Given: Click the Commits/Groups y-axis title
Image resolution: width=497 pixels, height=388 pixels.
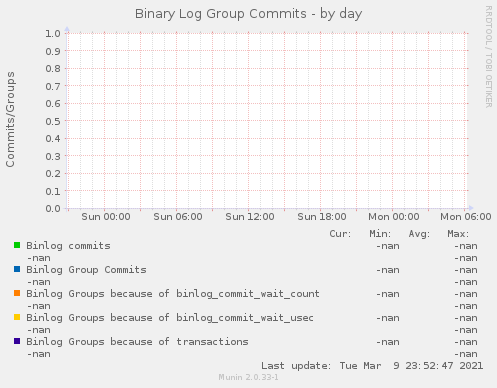Looking at the screenshot, I should tap(10, 119).
